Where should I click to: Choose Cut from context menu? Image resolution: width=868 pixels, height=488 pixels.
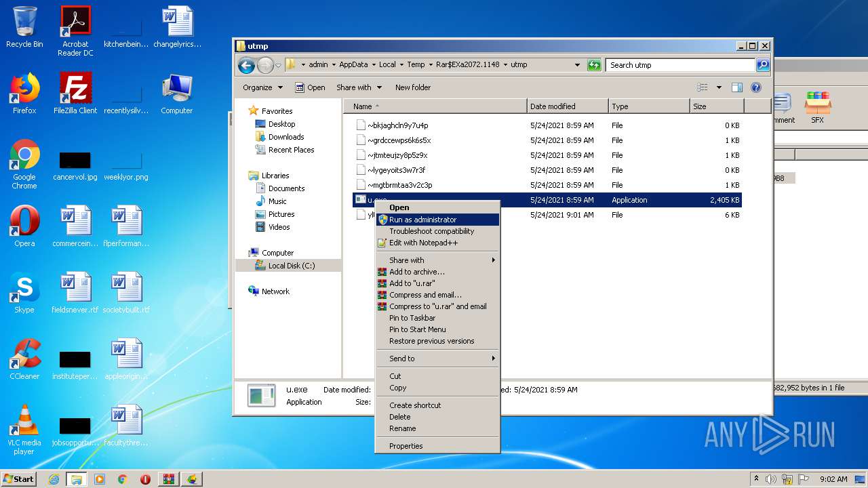tap(437, 376)
